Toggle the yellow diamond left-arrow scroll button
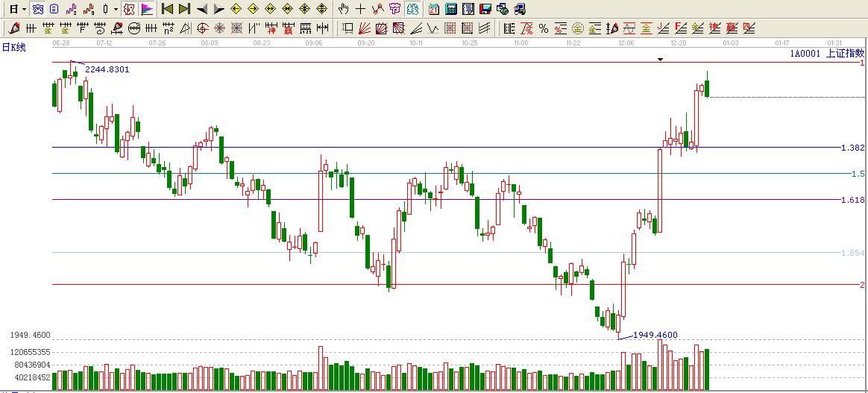This screenshot has height=393, width=868. coord(236,10)
